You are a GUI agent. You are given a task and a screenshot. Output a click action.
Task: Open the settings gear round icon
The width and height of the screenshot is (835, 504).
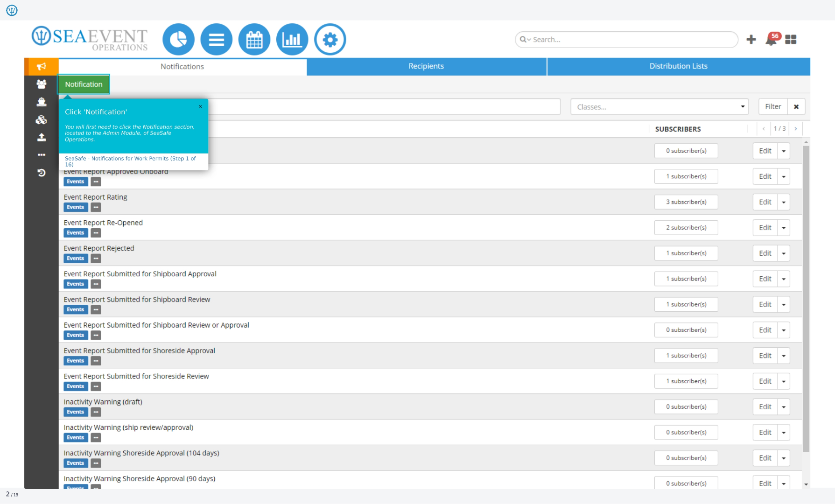click(x=330, y=40)
